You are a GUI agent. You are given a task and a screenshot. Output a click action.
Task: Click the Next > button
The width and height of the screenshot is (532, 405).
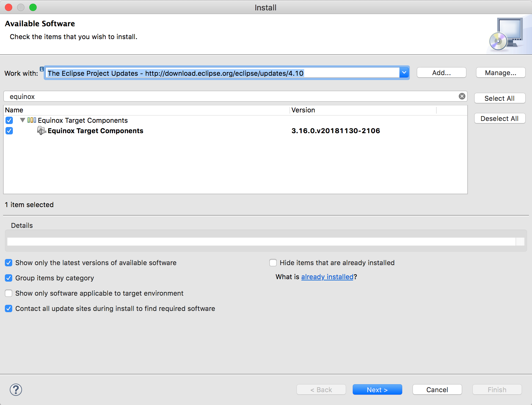click(x=377, y=390)
